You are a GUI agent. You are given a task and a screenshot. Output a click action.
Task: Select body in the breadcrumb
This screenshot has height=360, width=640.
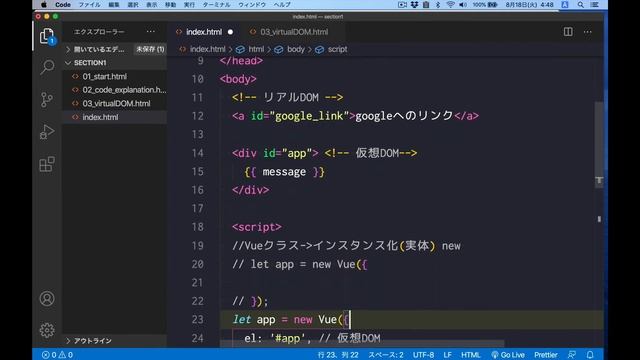pos(296,49)
